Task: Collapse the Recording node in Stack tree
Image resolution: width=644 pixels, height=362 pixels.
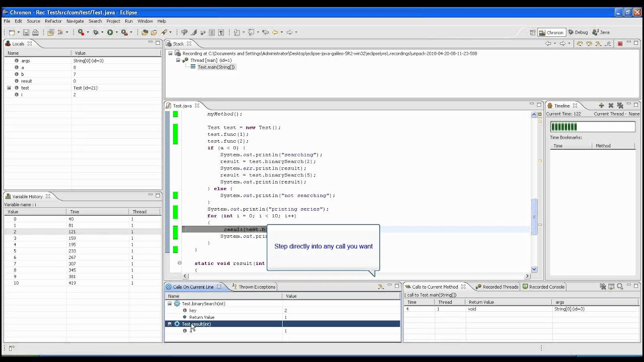Action: tap(170, 53)
